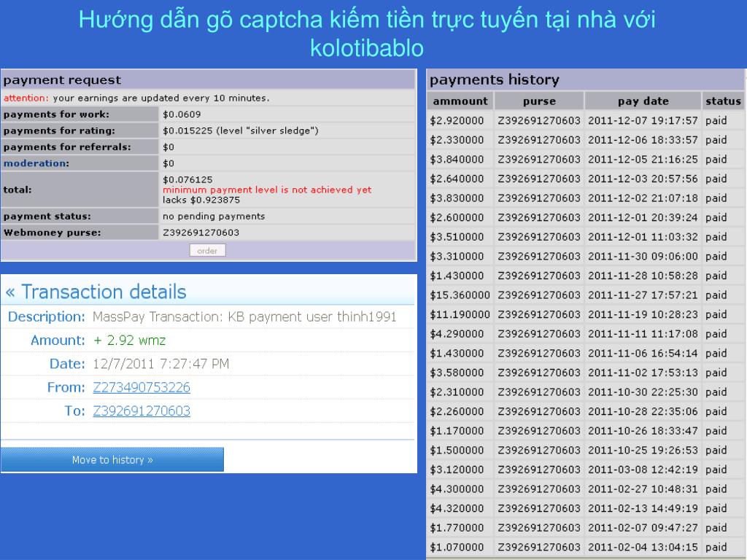The width and height of the screenshot is (747, 560).
Task: Click the MassPay Transaction description text
Action: 244,316
